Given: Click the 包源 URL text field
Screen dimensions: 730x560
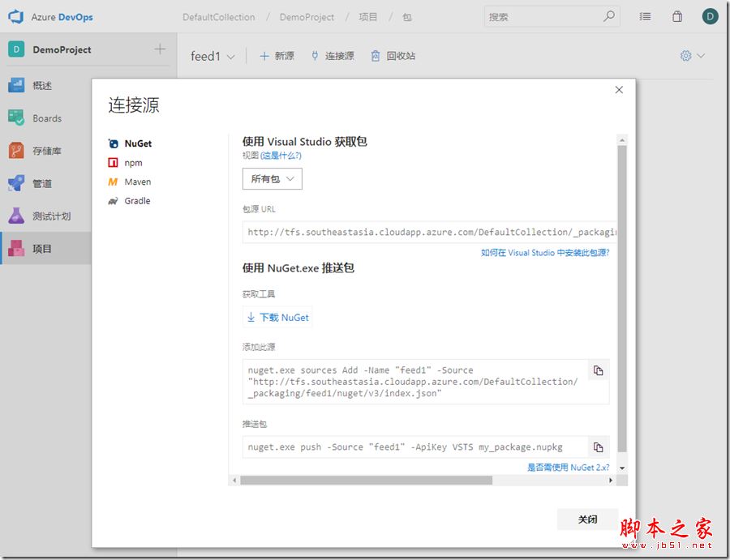Looking at the screenshot, I should click(x=429, y=232).
